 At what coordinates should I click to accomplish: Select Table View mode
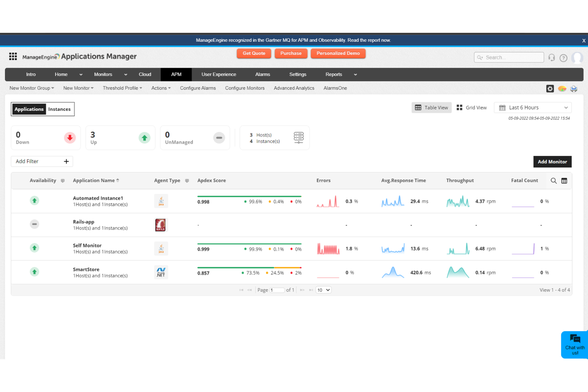431,107
